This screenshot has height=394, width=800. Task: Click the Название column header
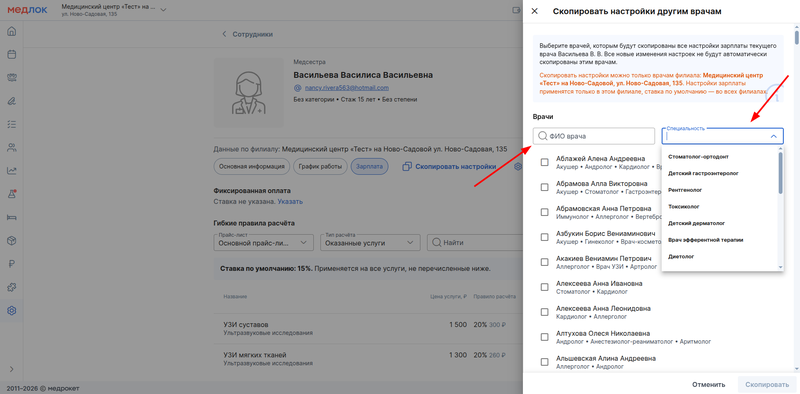(x=235, y=297)
